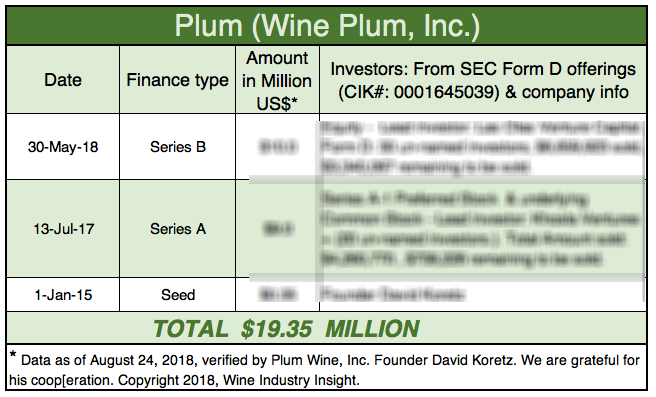Select the Finance type column header
The image size is (656, 397).
(177, 79)
